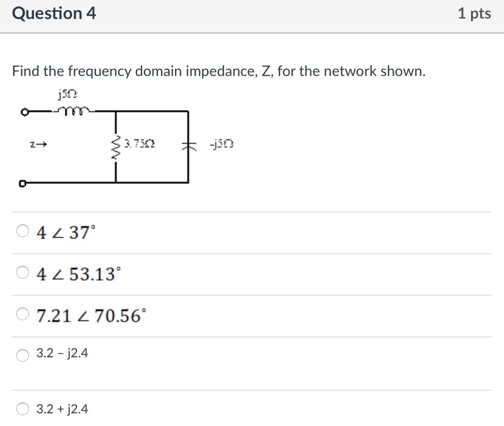Viewport: 504px width, 426px height.
Task: Select the 4 ∠ 53.13° answer option
Action: click(22, 272)
